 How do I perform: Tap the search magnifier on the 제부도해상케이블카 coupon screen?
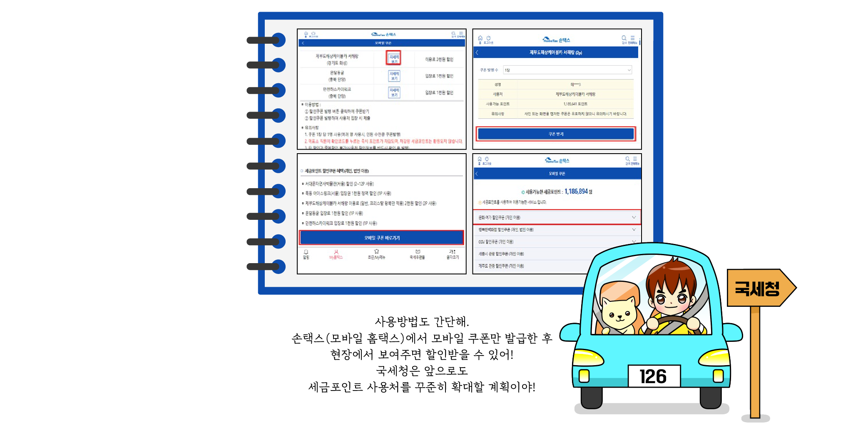point(624,38)
